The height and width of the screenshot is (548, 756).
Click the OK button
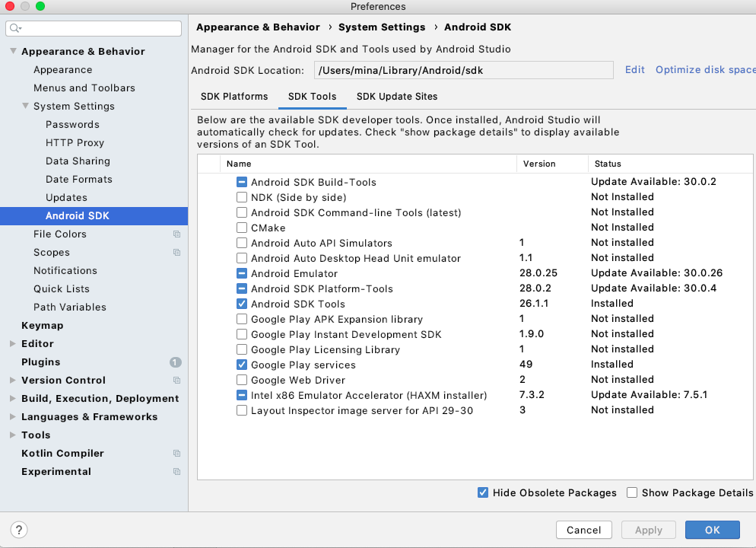click(712, 530)
